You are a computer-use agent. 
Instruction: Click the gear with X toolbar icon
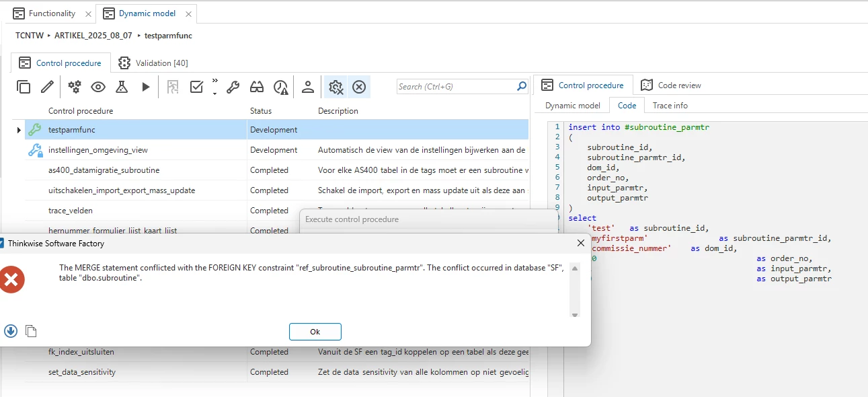point(336,87)
